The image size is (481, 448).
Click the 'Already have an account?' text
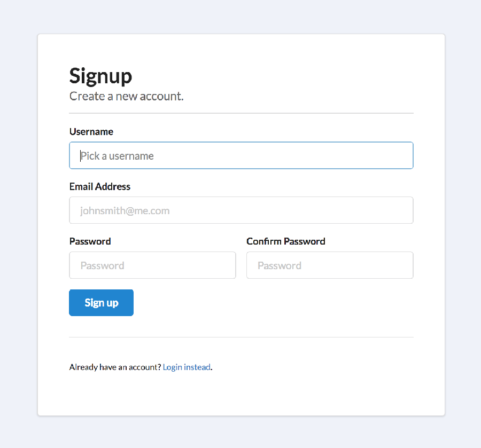(115, 367)
